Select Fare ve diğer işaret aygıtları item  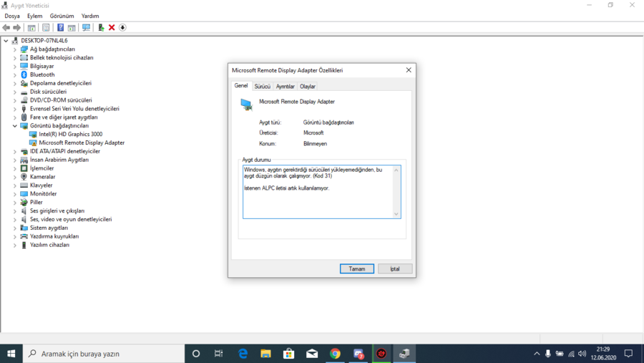[x=64, y=117]
